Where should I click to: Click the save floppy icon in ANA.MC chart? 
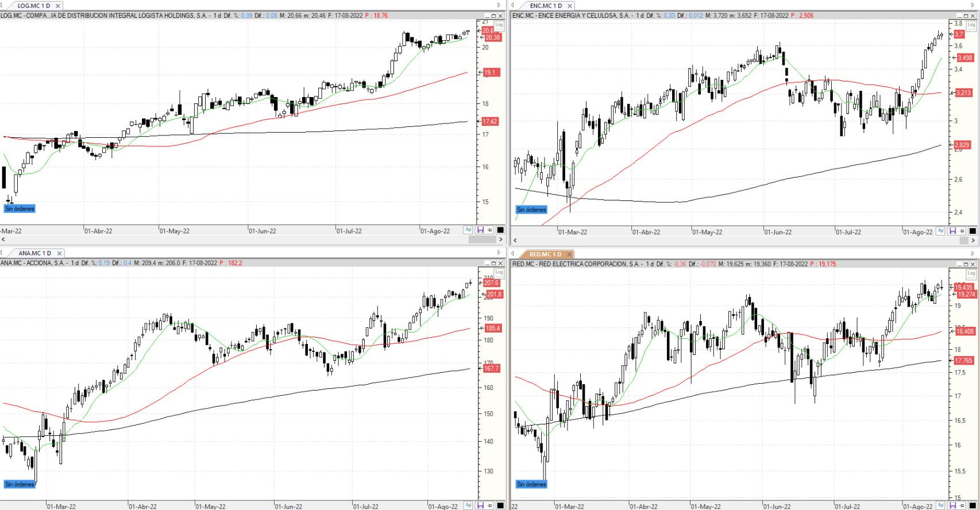[480, 505]
